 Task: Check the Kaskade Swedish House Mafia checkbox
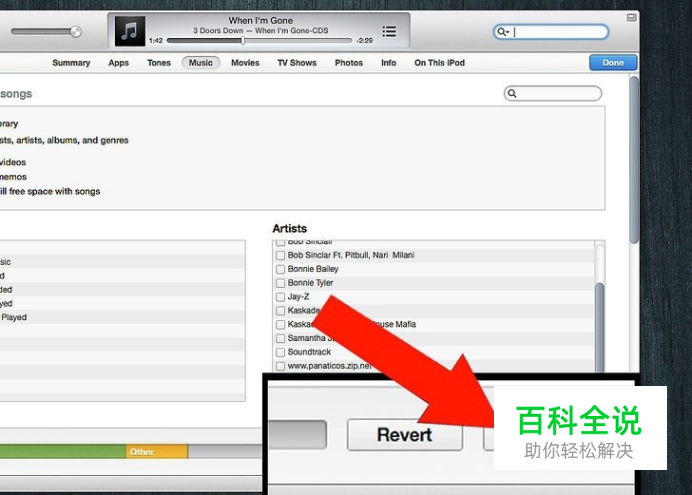point(280,325)
